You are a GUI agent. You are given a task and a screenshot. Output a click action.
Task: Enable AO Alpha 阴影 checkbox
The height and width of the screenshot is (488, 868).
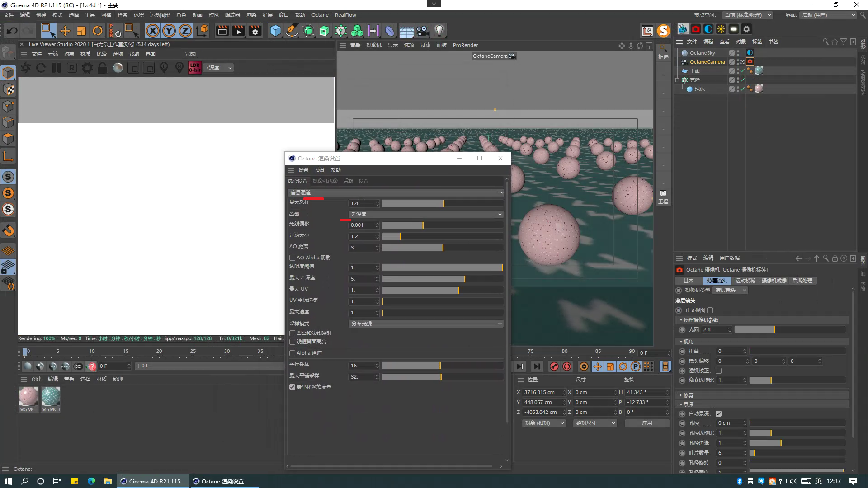click(292, 258)
